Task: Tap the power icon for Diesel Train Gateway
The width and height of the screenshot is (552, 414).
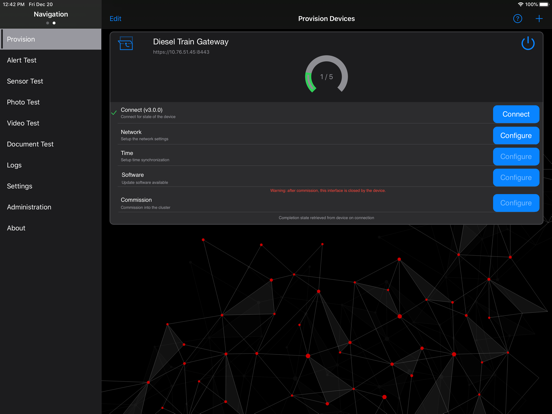Action: [x=528, y=44]
